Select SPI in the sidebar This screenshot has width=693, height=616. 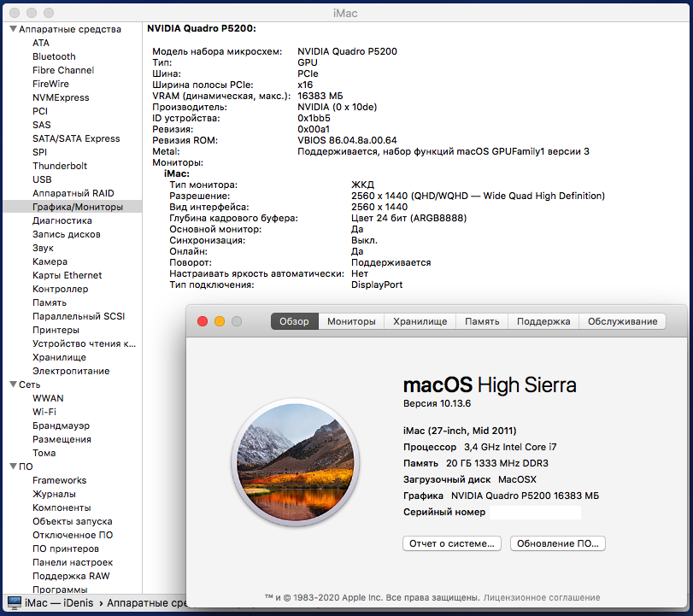tap(39, 152)
